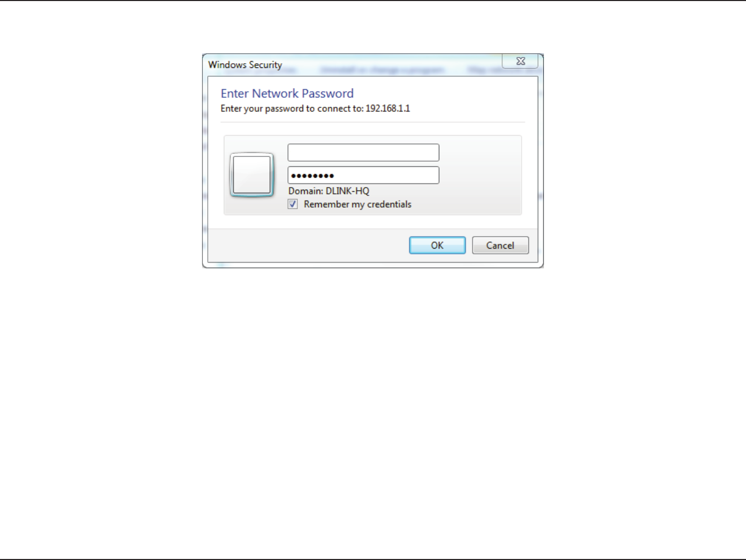Click the word Security in the title

(x=265, y=65)
